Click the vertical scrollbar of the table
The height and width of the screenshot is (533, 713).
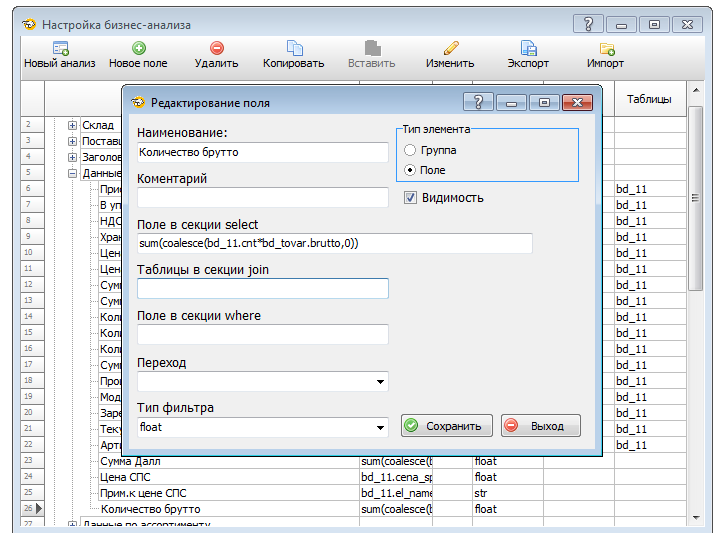click(x=696, y=300)
